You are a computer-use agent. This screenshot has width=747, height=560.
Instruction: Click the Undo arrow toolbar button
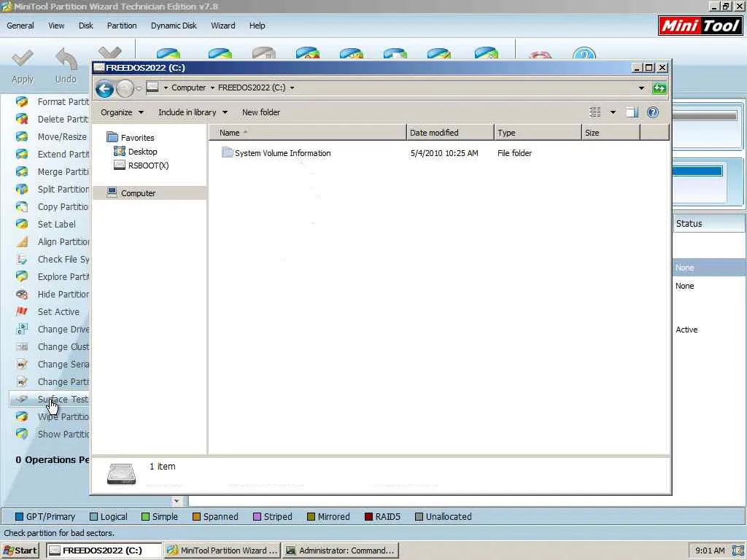click(66, 66)
